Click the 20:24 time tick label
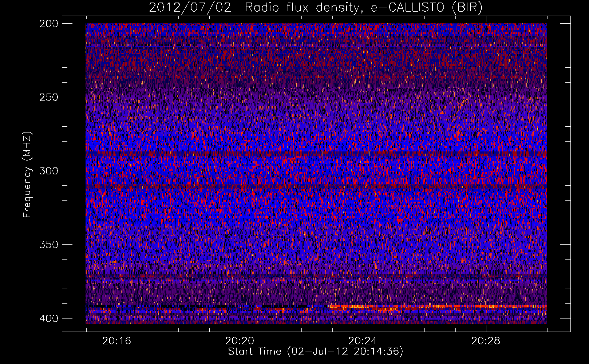 [x=363, y=341]
